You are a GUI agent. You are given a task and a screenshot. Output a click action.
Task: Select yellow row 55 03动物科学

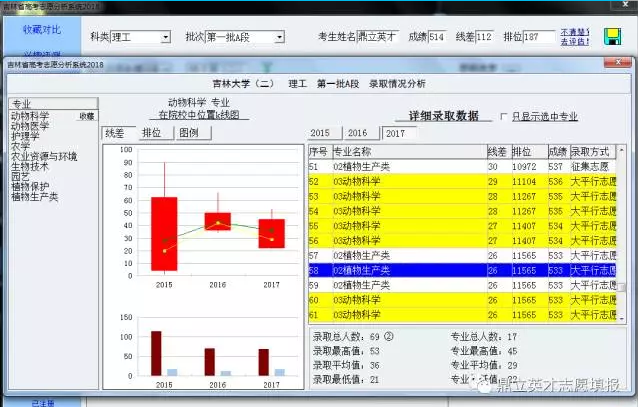click(462, 226)
